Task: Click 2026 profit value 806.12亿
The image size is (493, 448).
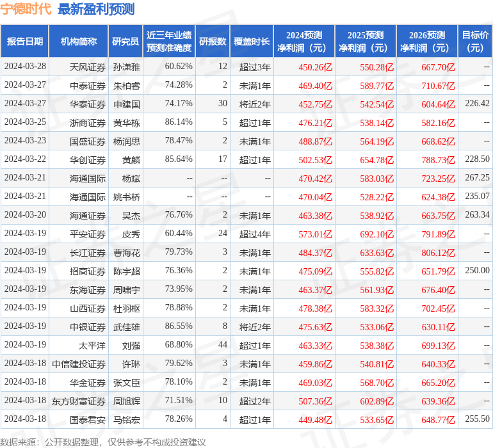Action: pyautogui.click(x=439, y=253)
